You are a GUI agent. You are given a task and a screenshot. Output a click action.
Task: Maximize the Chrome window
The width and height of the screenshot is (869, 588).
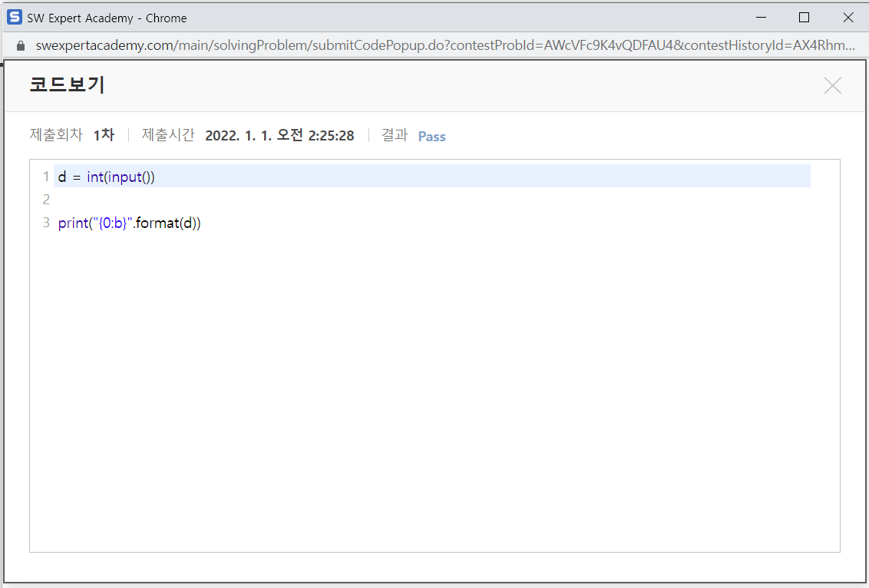pos(805,18)
